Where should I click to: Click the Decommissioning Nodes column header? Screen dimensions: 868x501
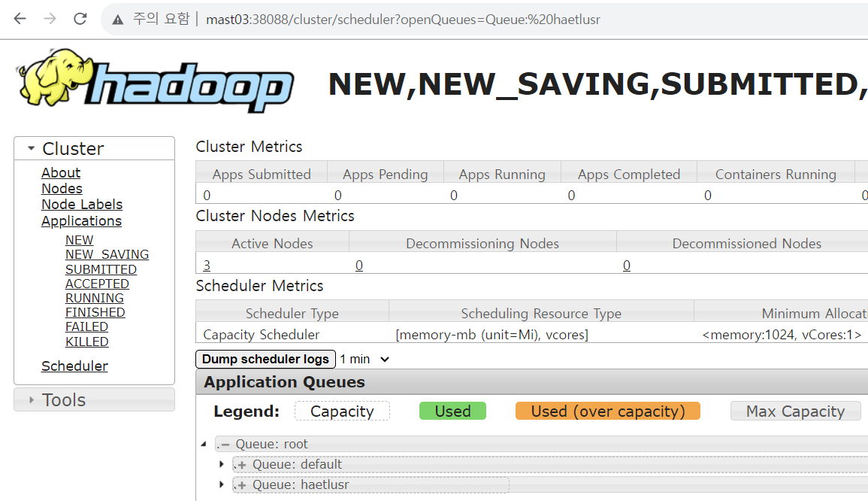click(482, 243)
